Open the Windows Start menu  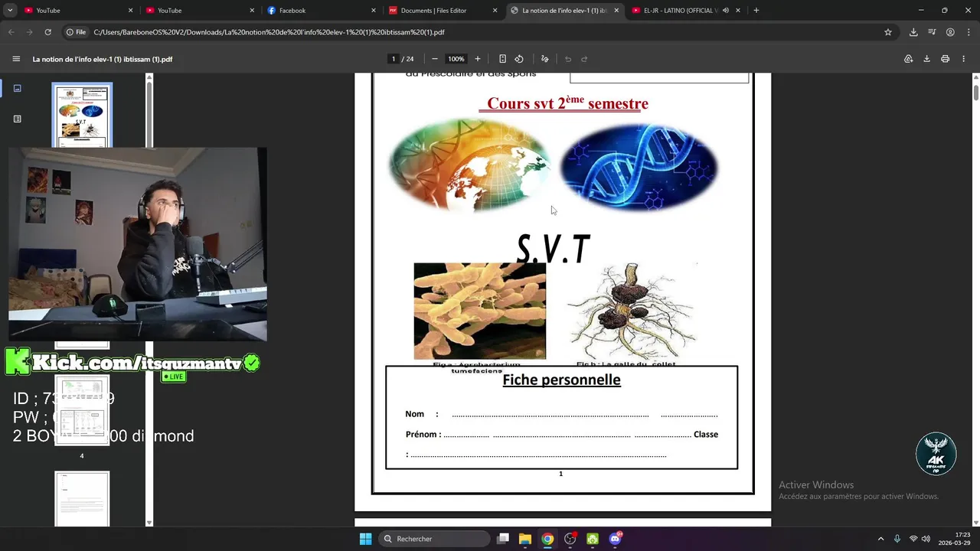tap(366, 539)
